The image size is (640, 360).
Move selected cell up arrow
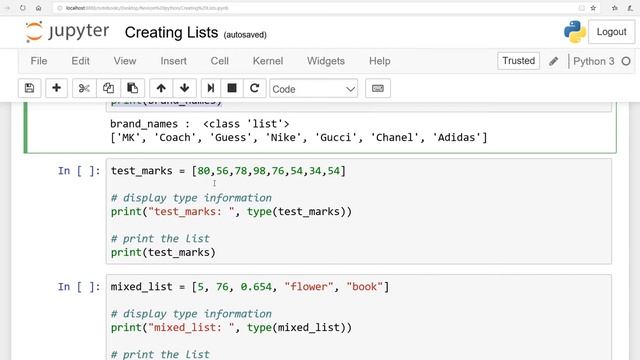(161, 88)
